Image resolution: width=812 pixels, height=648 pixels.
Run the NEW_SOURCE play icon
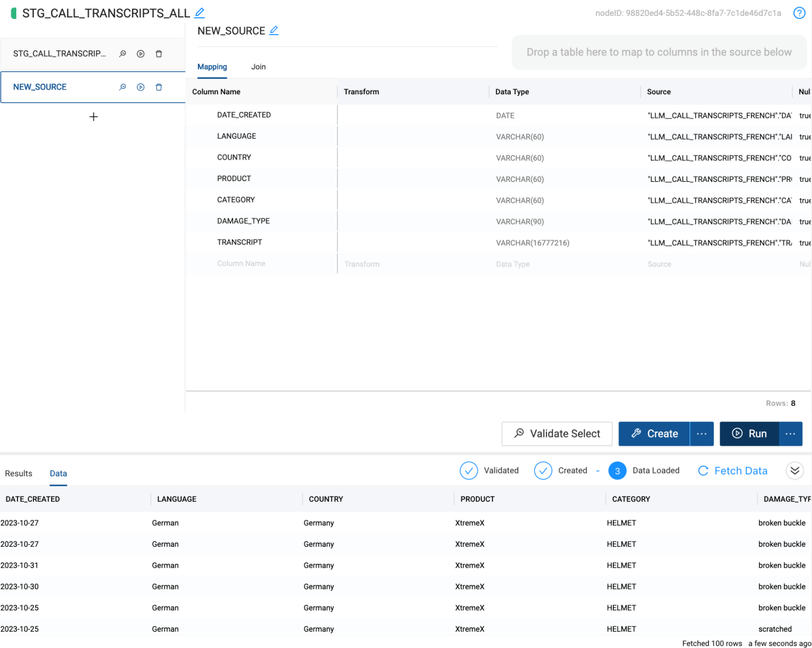point(141,87)
